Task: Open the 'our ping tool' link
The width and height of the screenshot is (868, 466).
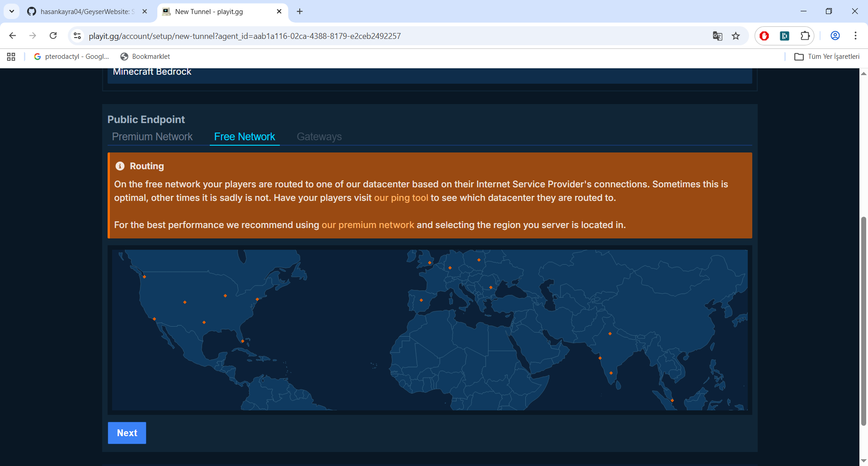Action: [x=401, y=198]
